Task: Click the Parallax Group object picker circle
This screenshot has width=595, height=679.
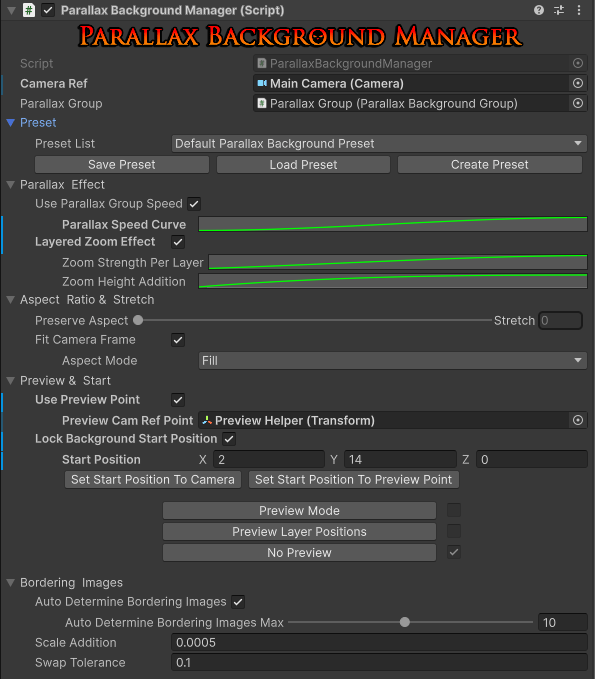Action: coord(578,103)
